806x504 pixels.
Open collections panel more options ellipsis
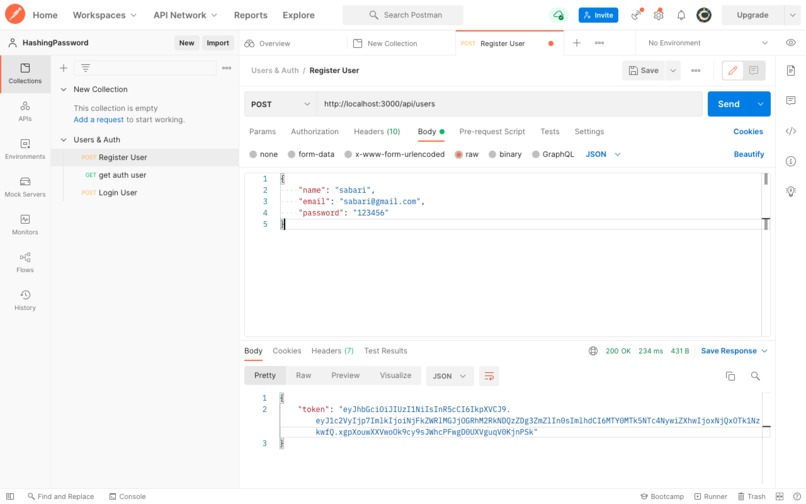[x=226, y=68]
